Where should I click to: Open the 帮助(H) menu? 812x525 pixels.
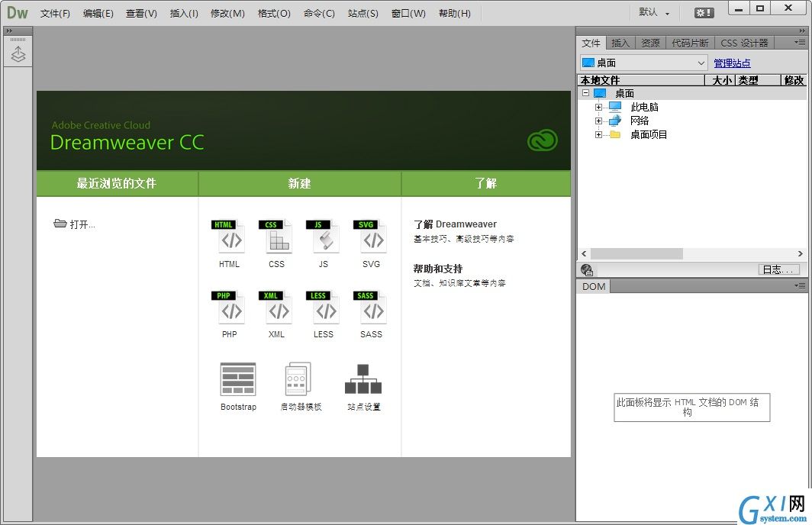[x=455, y=14]
